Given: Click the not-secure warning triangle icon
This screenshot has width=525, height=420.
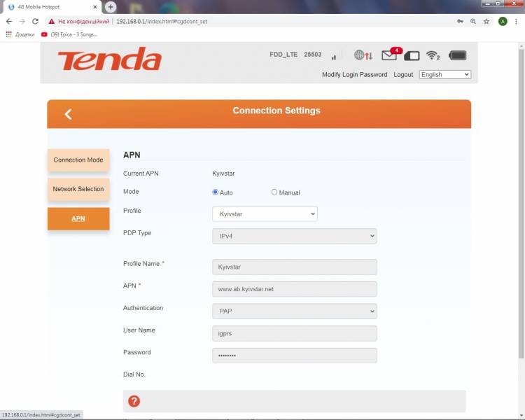Looking at the screenshot, I should [51, 22].
